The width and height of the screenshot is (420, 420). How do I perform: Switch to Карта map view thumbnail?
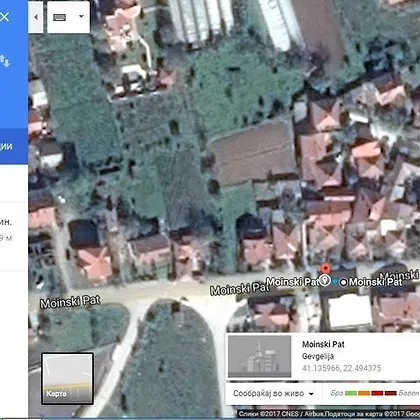tap(67, 379)
